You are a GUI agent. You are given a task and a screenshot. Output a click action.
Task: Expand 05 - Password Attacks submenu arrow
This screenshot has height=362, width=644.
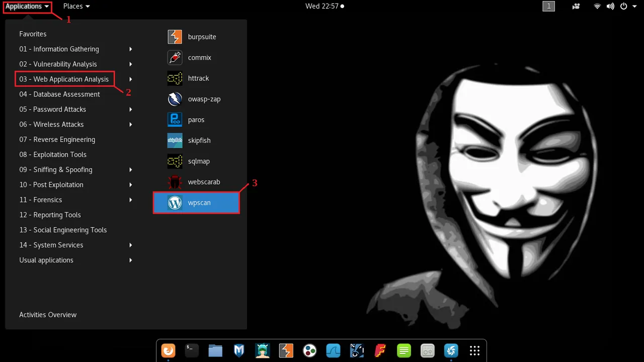131,109
